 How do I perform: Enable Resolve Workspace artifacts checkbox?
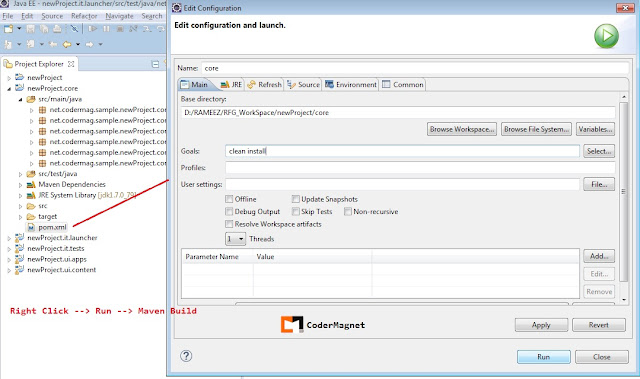pos(229,224)
